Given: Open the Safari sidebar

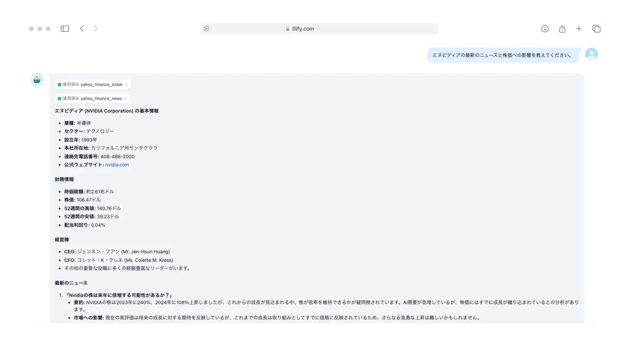Looking at the screenshot, I should [x=64, y=28].
